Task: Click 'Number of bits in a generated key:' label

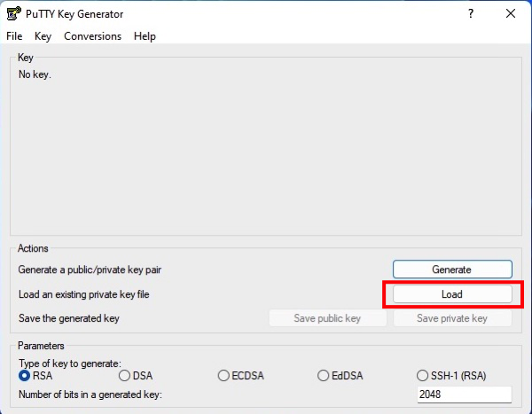Action: (x=90, y=394)
